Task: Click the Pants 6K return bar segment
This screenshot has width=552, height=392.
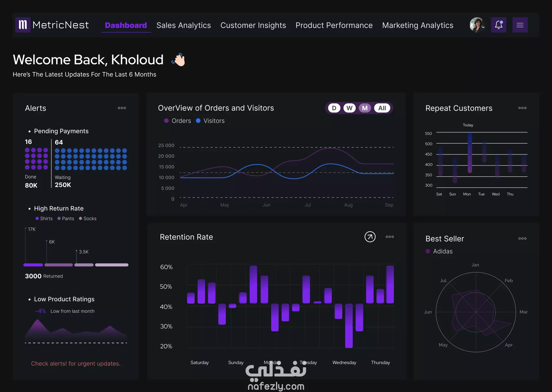Action: [x=59, y=265]
